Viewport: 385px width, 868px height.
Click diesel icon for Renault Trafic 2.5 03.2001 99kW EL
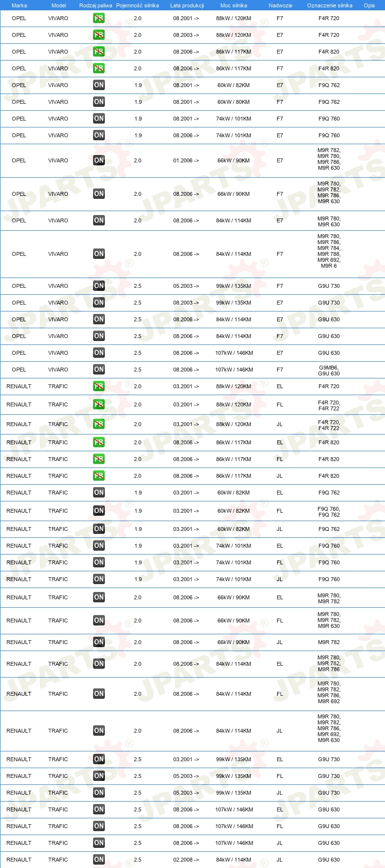pyautogui.click(x=99, y=759)
